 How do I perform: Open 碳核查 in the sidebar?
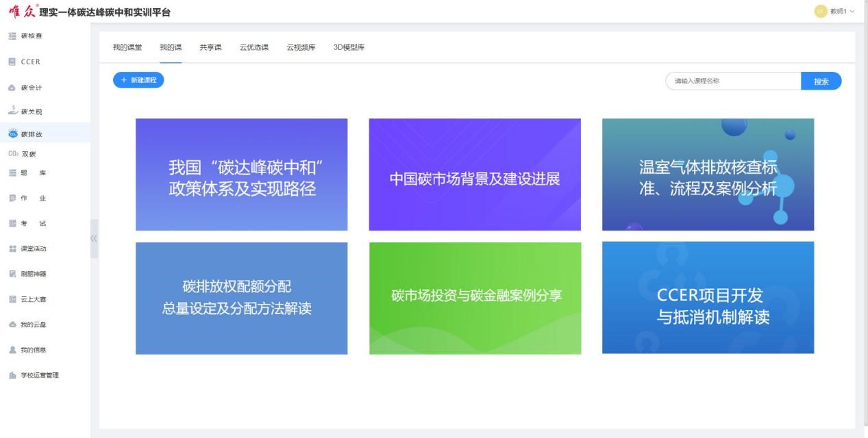tap(31, 36)
